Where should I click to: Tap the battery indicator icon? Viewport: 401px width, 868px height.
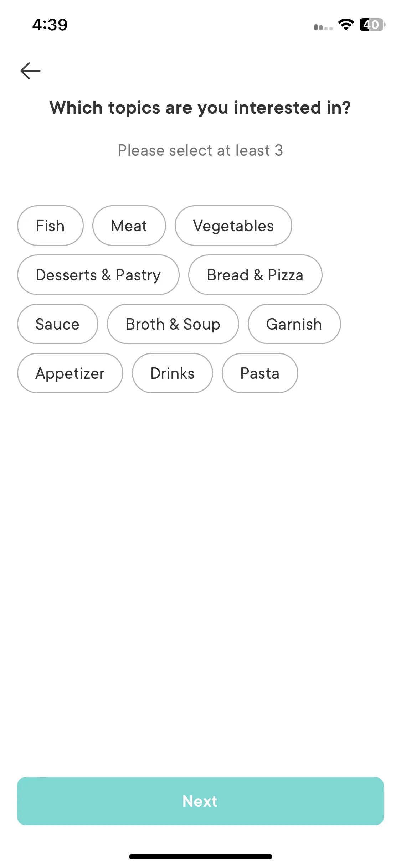372,25
